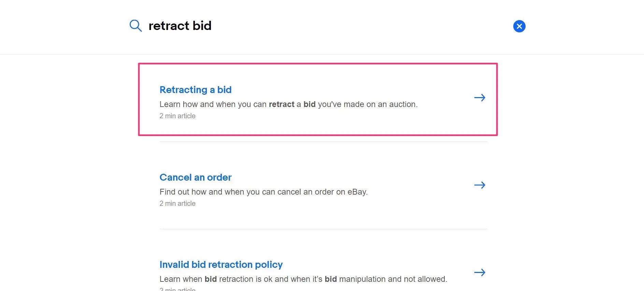644x291 pixels.
Task: Open the "Retracting a bid" article title
Action: point(196,90)
